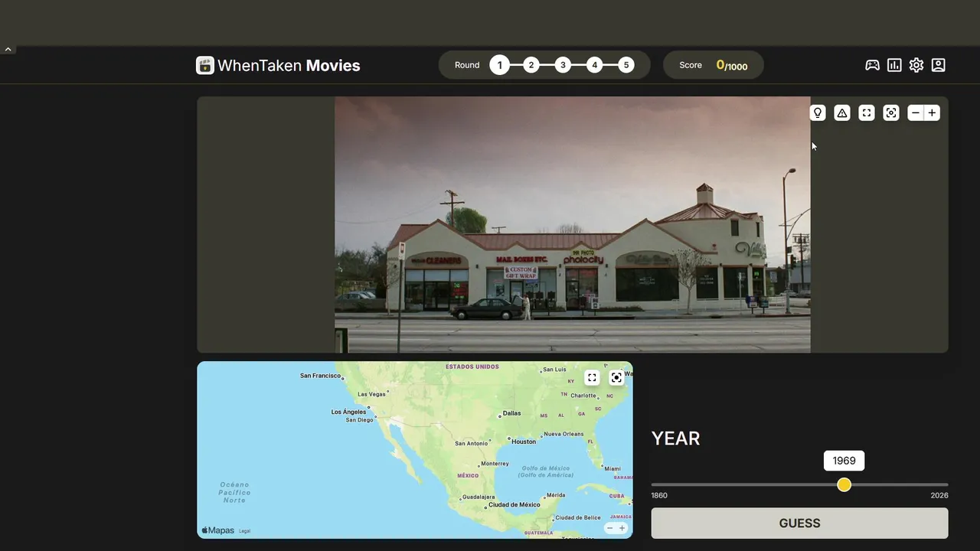Click Houston on the map

(x=524, y=442)
